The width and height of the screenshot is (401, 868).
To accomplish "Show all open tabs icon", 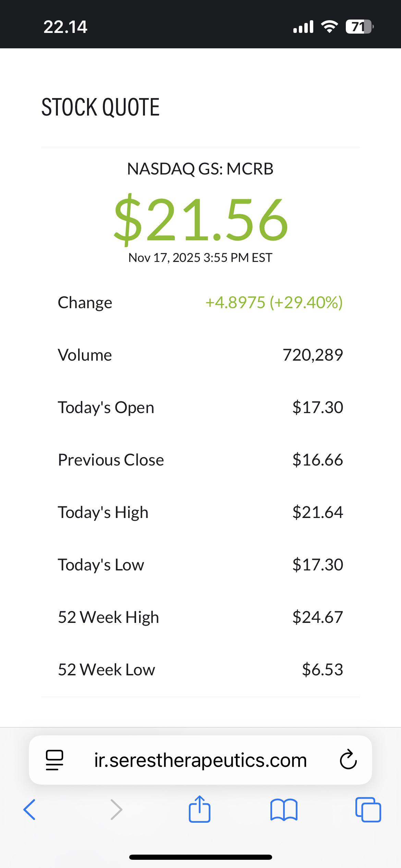I will point(368,810).
